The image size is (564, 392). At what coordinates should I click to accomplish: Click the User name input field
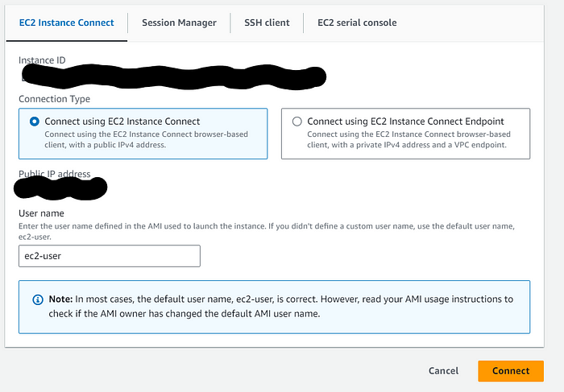[110, 256]
